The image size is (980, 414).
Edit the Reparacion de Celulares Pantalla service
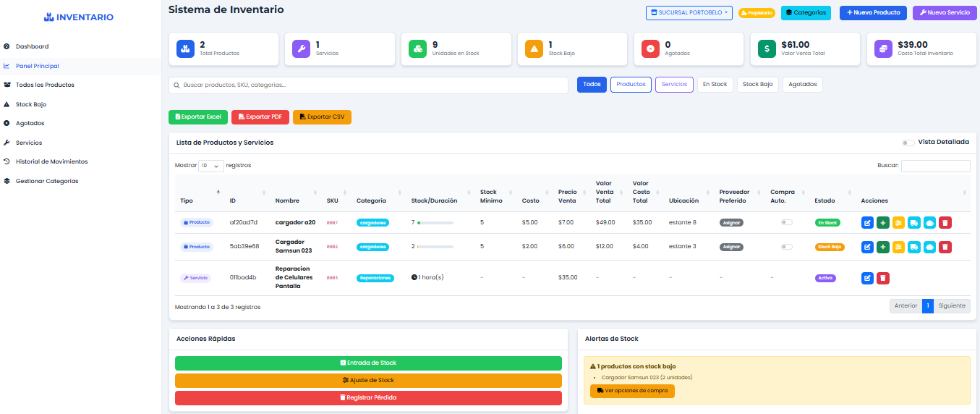coord(868,278)
